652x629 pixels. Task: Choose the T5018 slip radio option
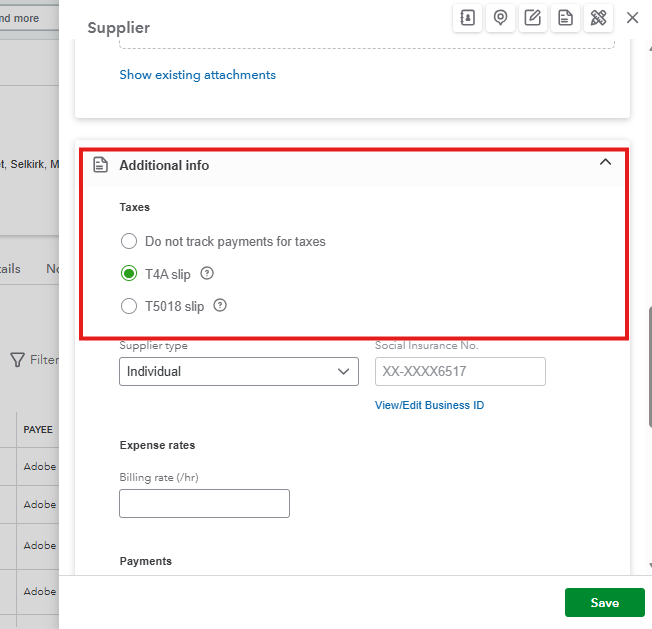128,306
